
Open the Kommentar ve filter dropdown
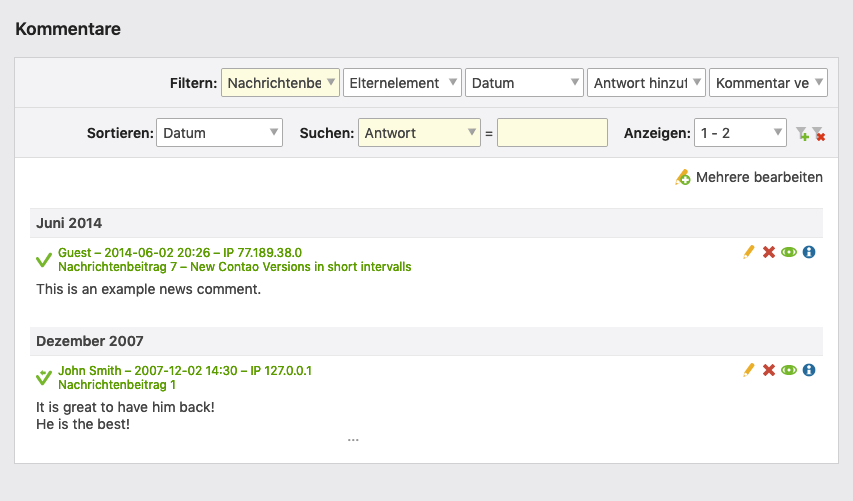coord(768,83)
